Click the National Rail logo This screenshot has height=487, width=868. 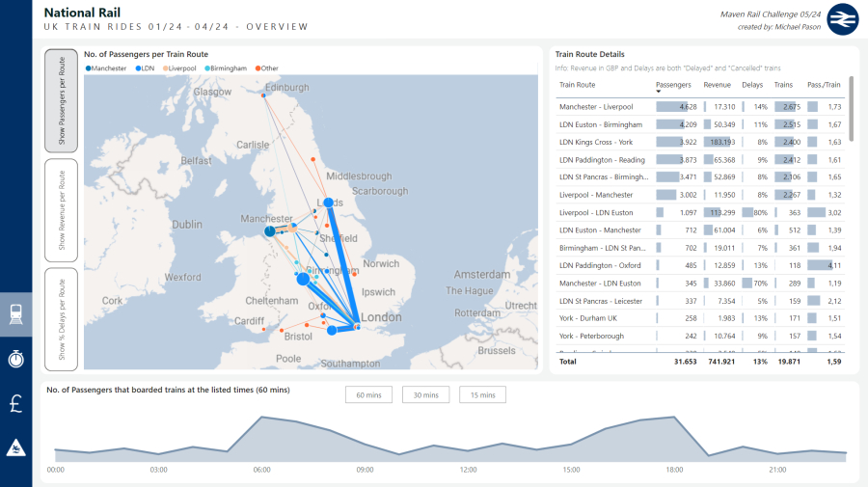point(842,18)
